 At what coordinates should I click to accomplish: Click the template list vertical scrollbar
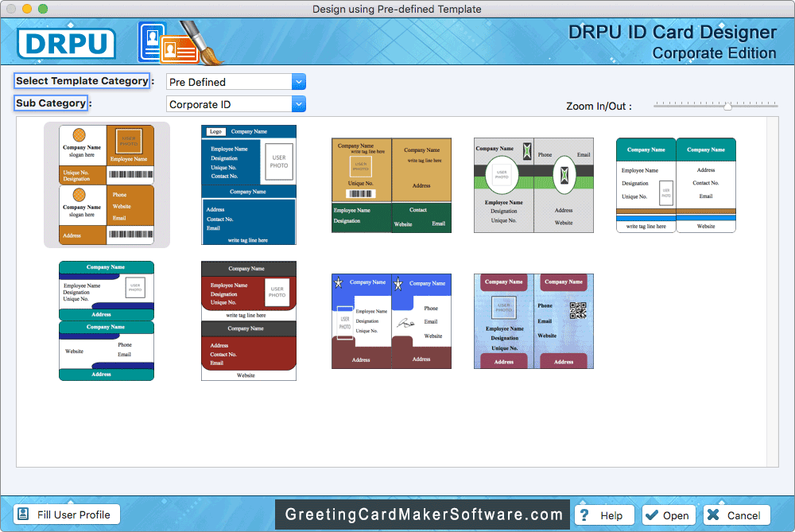click(772, 292)
